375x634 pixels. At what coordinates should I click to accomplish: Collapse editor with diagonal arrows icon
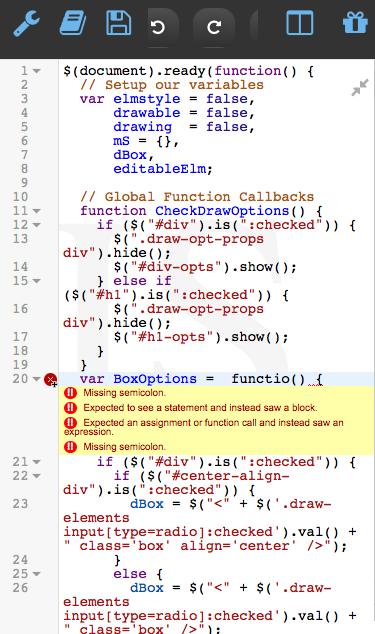point(360,87)
